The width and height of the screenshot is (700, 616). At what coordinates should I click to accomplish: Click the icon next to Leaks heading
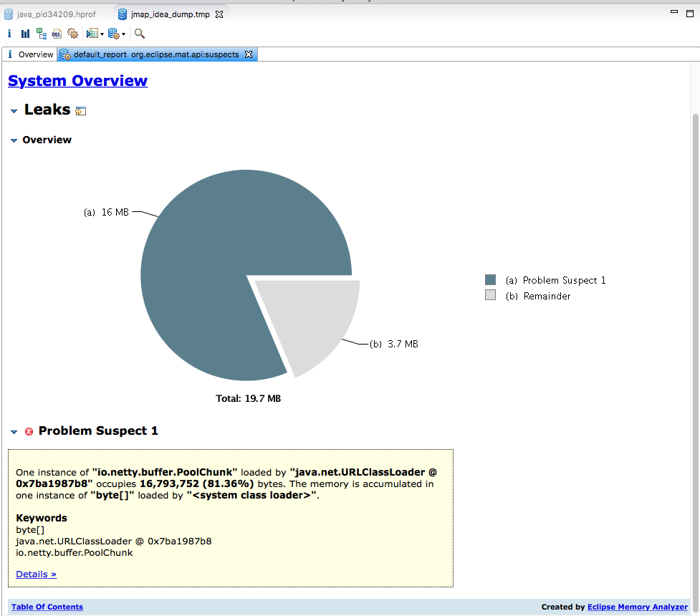[x=81, y=111]
